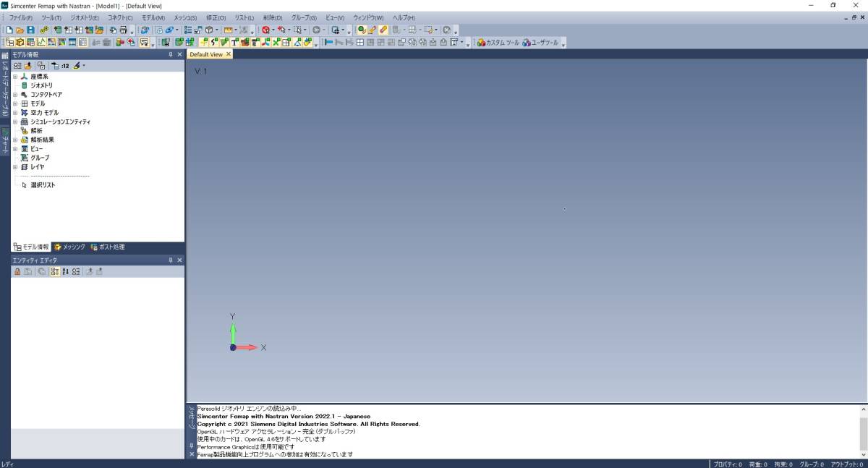Open the グループ(G) menu
This screenshot has width=868, height=468.
point(304,17)
